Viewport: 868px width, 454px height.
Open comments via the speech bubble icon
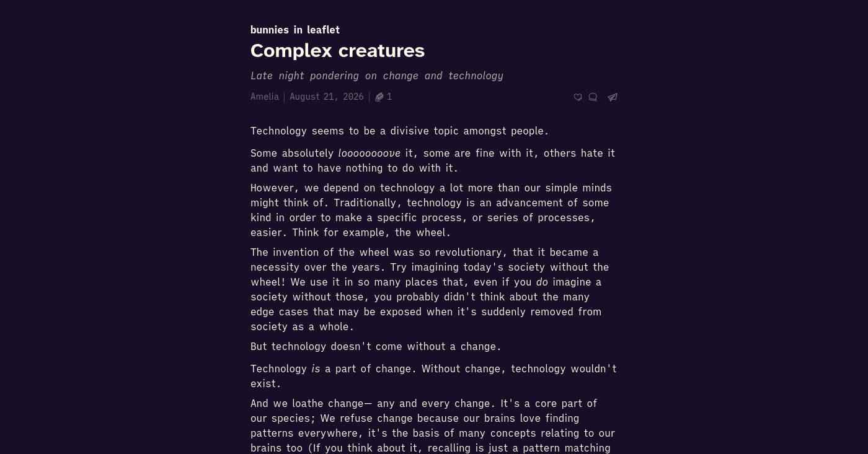(593, 97)
